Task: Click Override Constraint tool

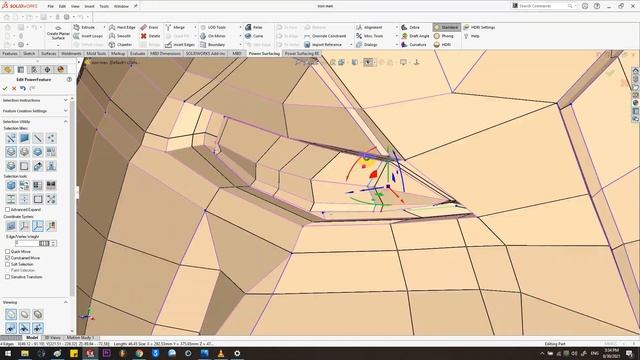Action: point(325,36)
